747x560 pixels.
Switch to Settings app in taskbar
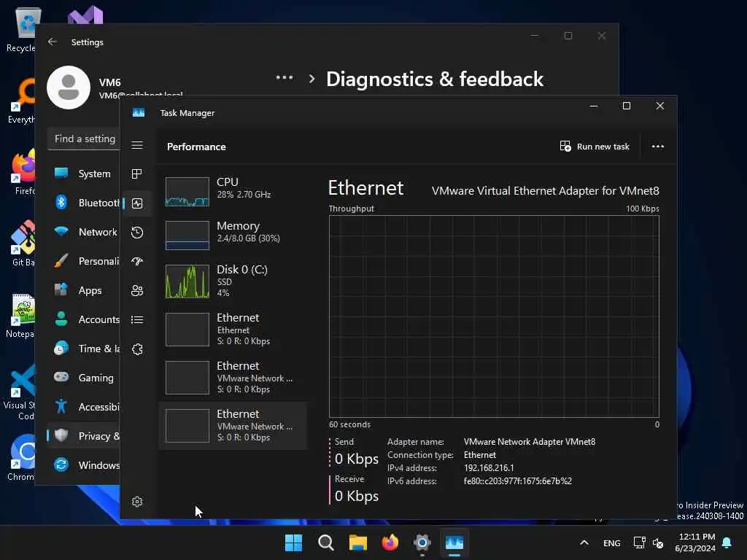click(x=422, y=542)
